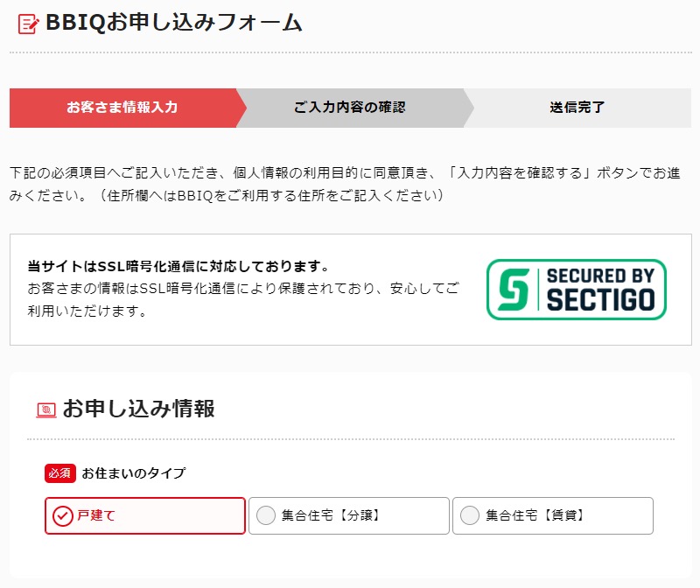
Task: Click the ご入力内容の確認 step tab
Action: pyautogui.click(x=350, y=108)
